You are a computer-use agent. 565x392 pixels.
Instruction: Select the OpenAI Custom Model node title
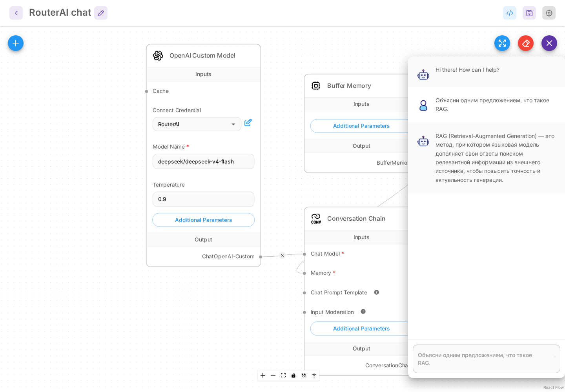(x=202, y=56)
